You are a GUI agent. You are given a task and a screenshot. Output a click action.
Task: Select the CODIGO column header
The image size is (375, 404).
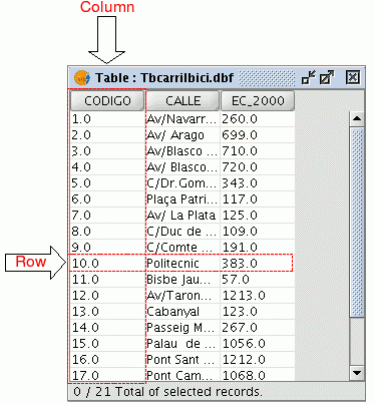point(107,101)
